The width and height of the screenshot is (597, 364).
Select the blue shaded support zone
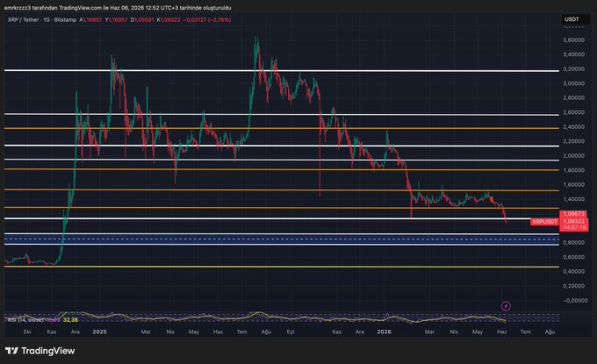[x=282, y=239]
